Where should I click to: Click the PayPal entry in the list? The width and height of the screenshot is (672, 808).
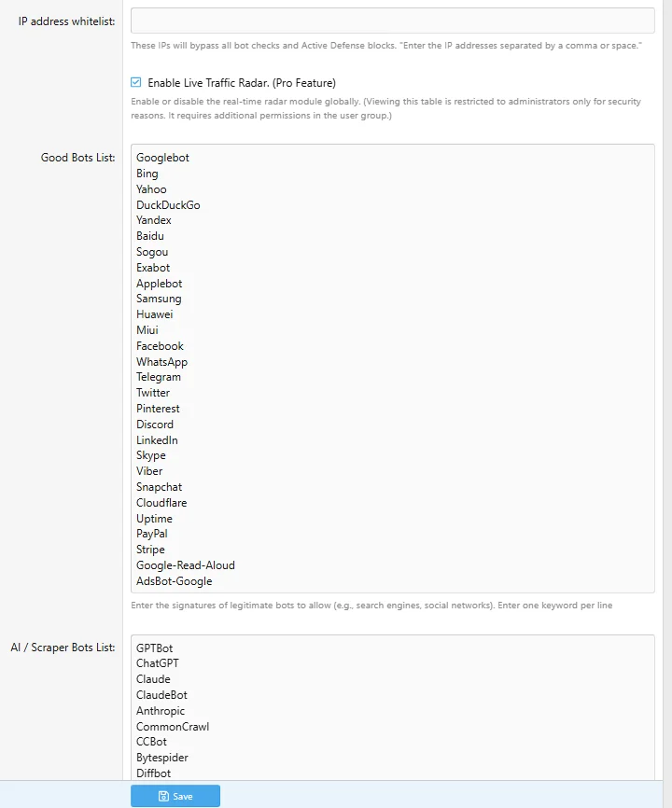click(x=152, y=534)
